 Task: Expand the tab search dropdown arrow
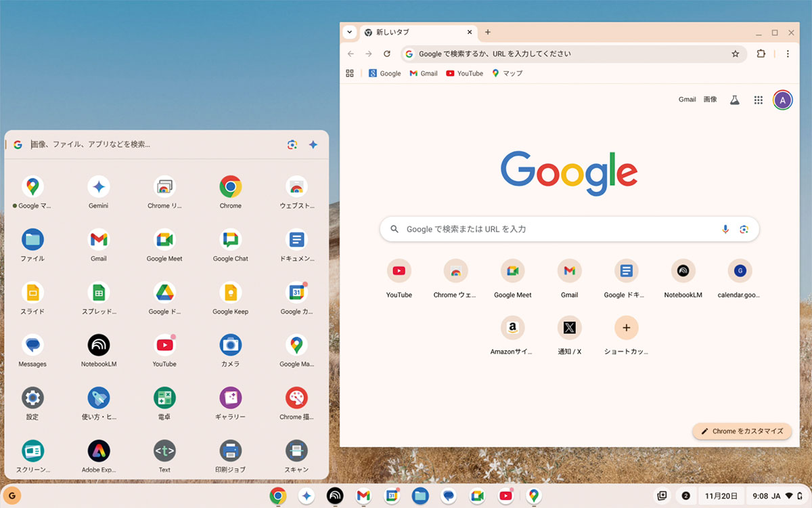349,32
